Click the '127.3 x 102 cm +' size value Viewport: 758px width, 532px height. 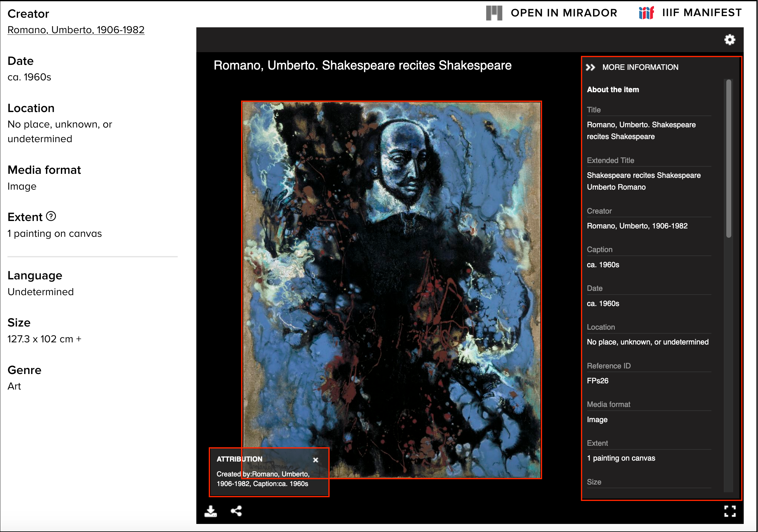pos(44,339)
